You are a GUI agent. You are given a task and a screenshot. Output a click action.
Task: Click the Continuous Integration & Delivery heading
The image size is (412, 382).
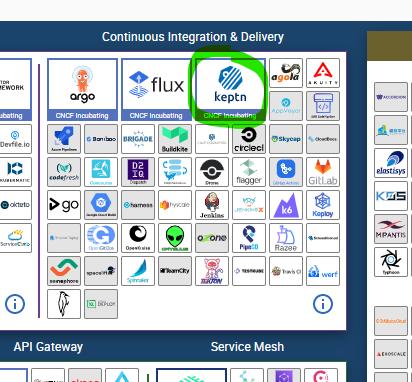pyautogui.click(x=193, y=37)
